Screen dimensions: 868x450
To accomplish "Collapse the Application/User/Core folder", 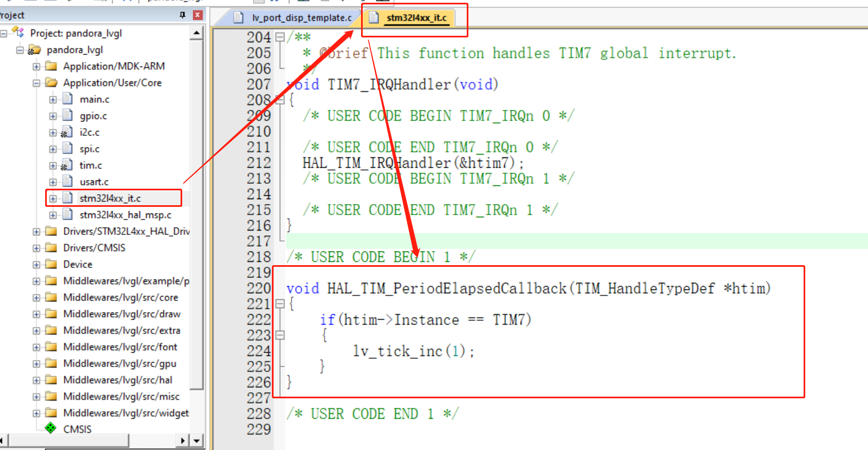I will pos(36,83).
